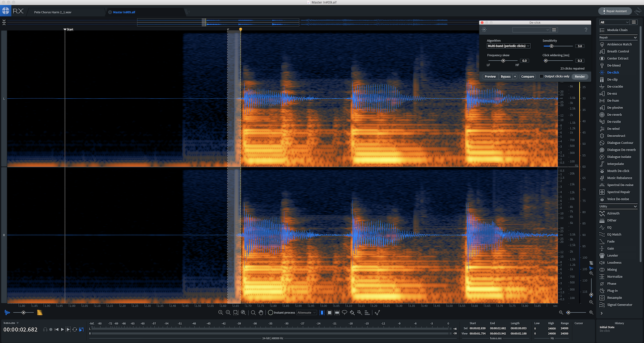Click the Compare button
The height and width of the screenshot is (343, 644).
click(528, 76)
